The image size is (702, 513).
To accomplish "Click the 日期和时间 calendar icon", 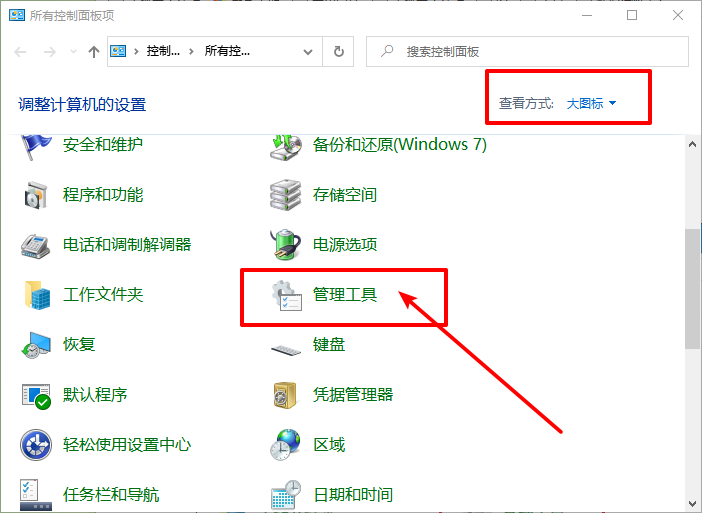I will (286, 494).
